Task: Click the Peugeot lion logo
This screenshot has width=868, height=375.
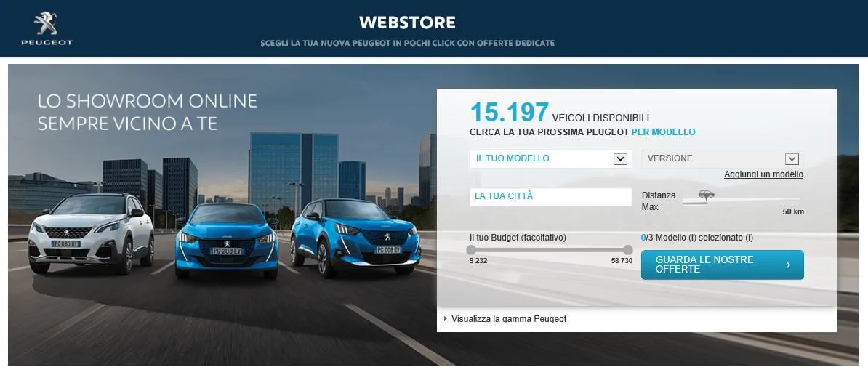Action: (47, 28)
